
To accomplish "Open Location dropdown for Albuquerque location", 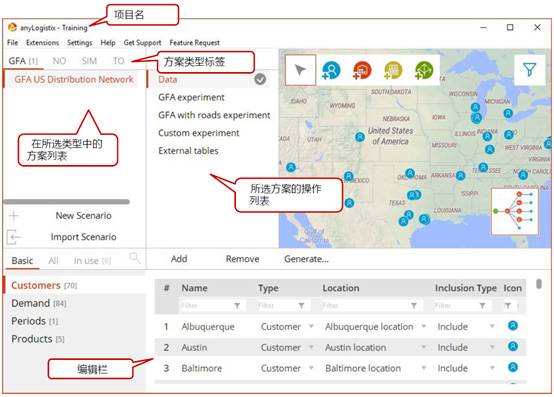I will pyautogui.click(x=424, y=326).
